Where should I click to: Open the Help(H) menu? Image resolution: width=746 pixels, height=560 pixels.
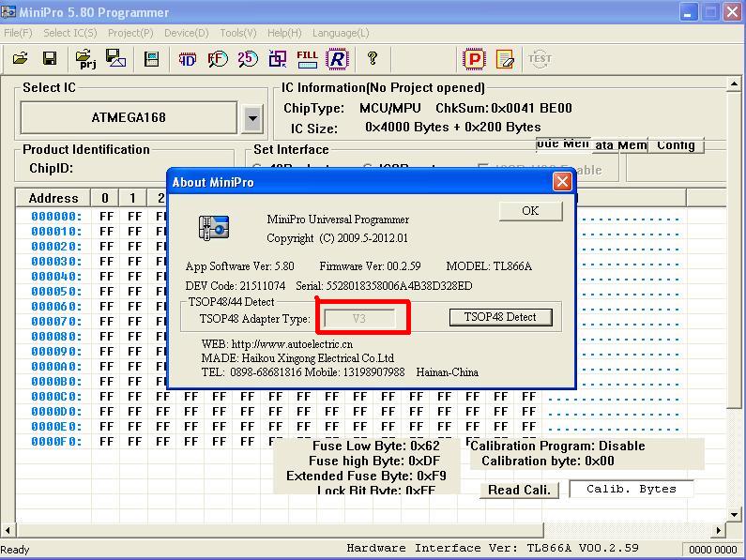284,33
